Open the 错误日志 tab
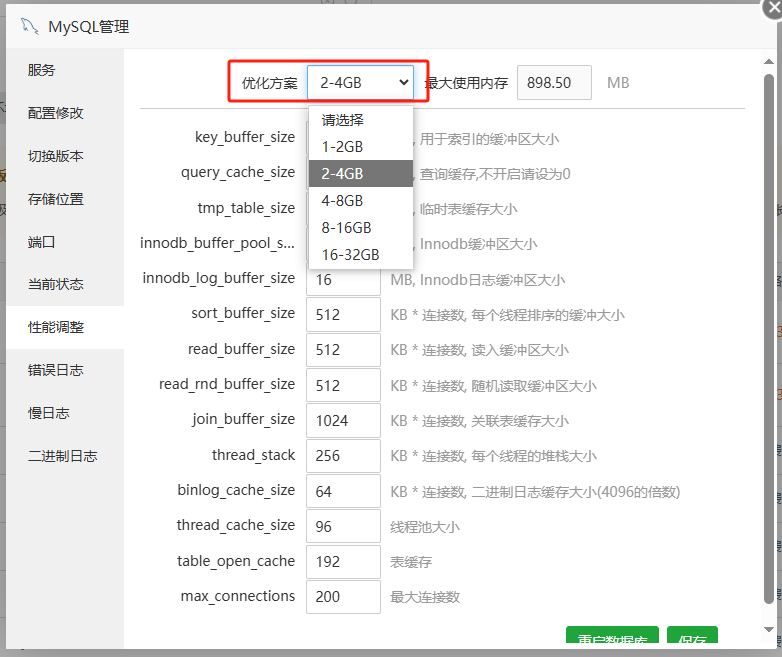The height and width of the screenshot is (657, 782). [x=65, y=370]
